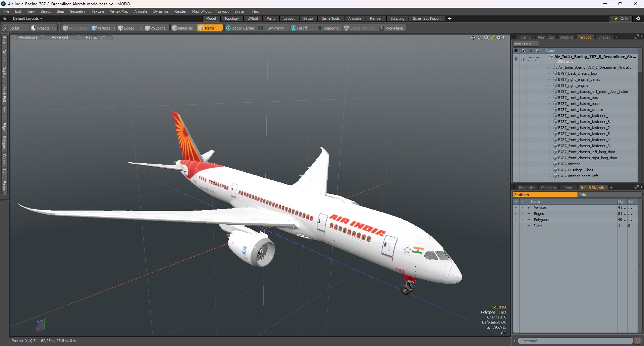
Task: Open layout settings gear icon
Action: (638, 18)
